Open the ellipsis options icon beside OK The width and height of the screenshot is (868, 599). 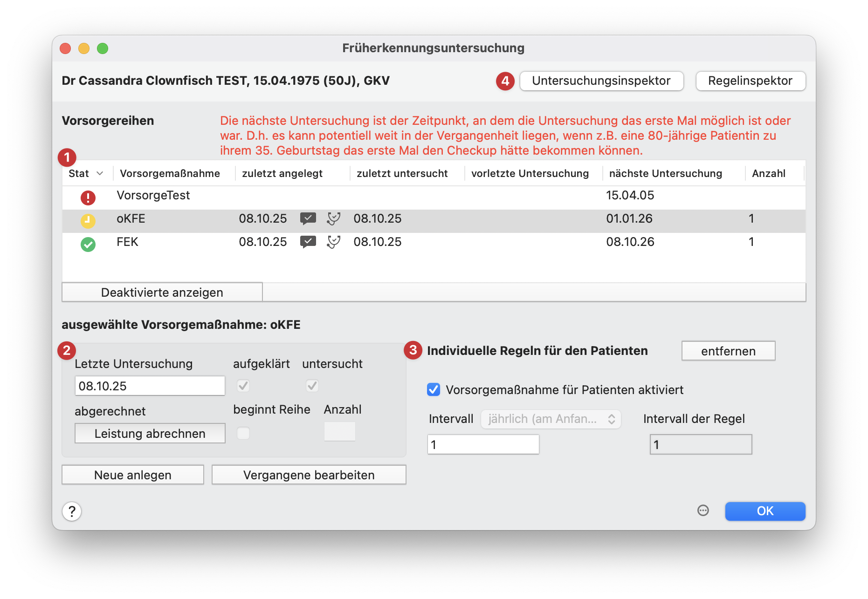point(703,511)
